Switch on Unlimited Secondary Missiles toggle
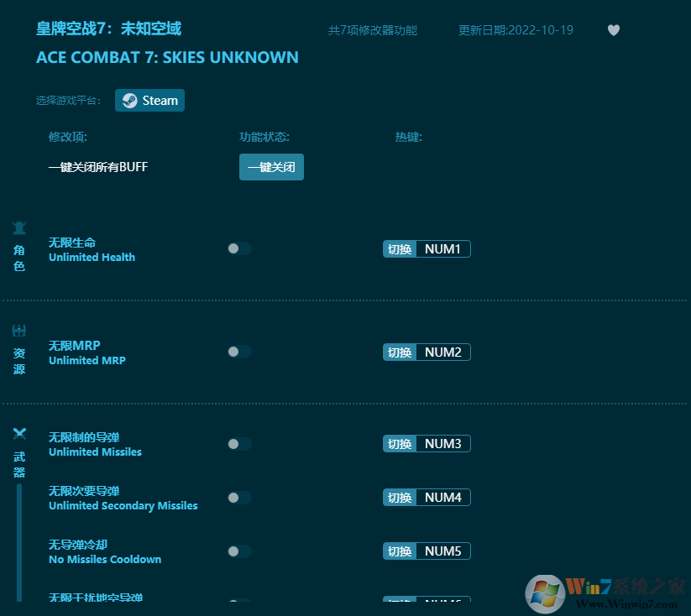This screenshot has height=616, width=691. tap(239, 498)
